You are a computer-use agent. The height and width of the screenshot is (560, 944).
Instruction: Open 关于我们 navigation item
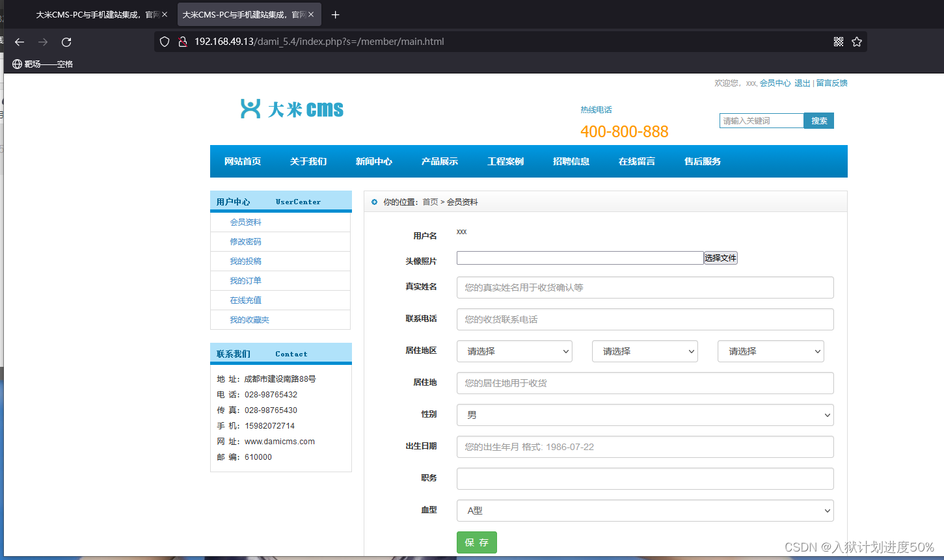[308, 161]
